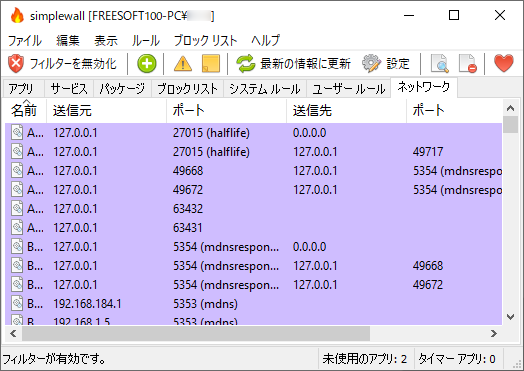Click horizontal scrollbar right arrow
This screenshot has height=371, width=524.
pos(494,333)
